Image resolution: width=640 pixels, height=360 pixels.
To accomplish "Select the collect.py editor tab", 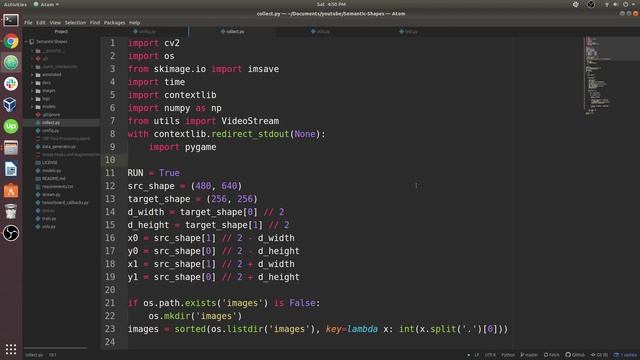I will [x=233, y=31].
